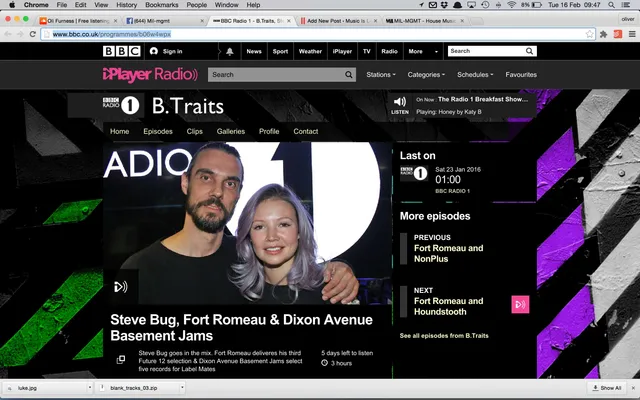Open See all episodes from B.Traits
Viewport: 640px width, 400px height.
point(444,336)
